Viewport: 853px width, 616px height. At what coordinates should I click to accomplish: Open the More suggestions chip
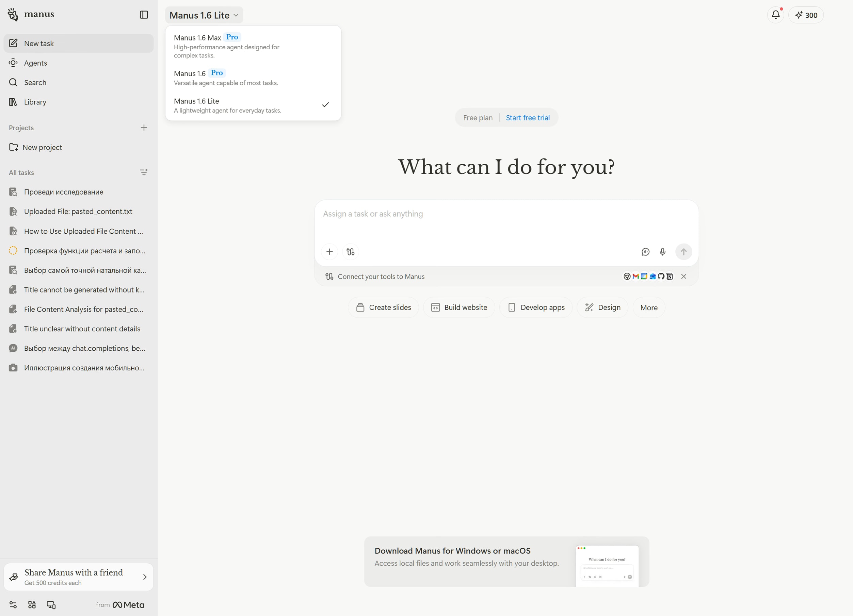point(649,308)
